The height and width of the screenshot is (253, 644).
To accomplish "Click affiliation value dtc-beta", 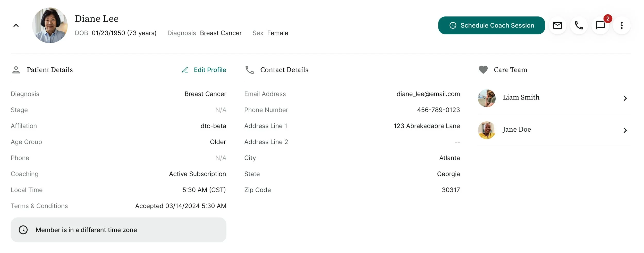I will 213,126.
